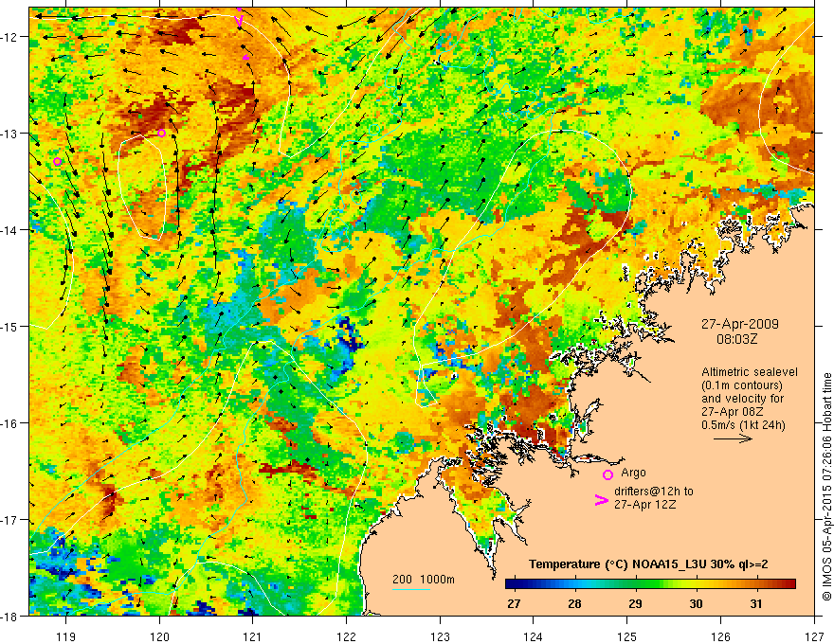Click the dark blue end of the color bar
The height and width of the screenshot is (644, 834).
pyautogui.click(x=511, y=584)
